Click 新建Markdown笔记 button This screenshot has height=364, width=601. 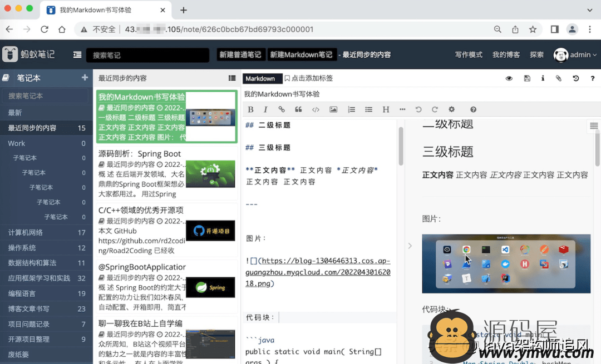(301, 54)
